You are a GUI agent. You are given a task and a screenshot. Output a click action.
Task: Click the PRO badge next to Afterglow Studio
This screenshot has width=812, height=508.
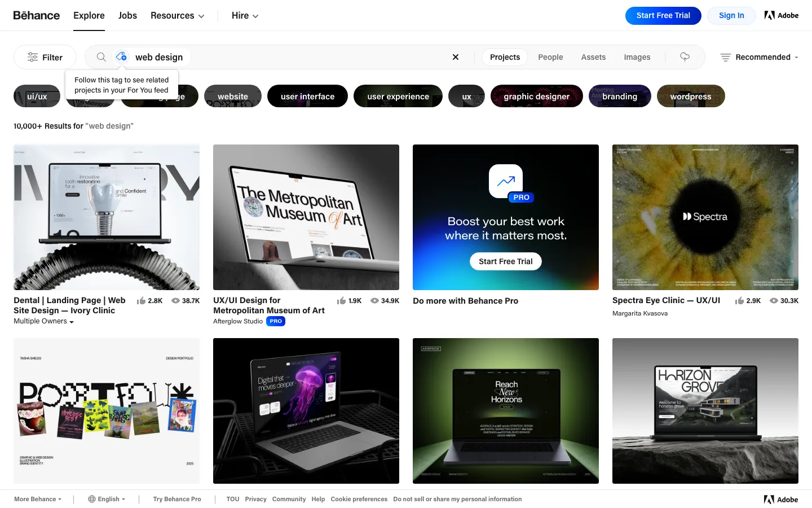pyautogui.click(x=276, y=321)
